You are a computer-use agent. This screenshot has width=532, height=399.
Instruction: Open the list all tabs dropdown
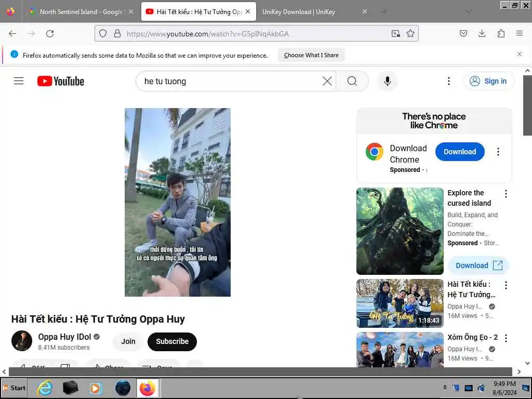pos(469,11)
